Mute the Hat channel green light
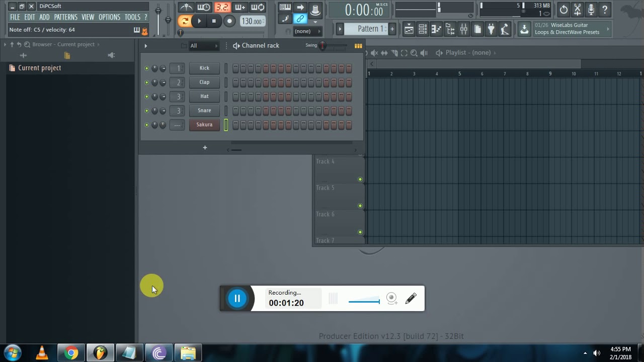The image size is (644, 362). coord(147,97)
